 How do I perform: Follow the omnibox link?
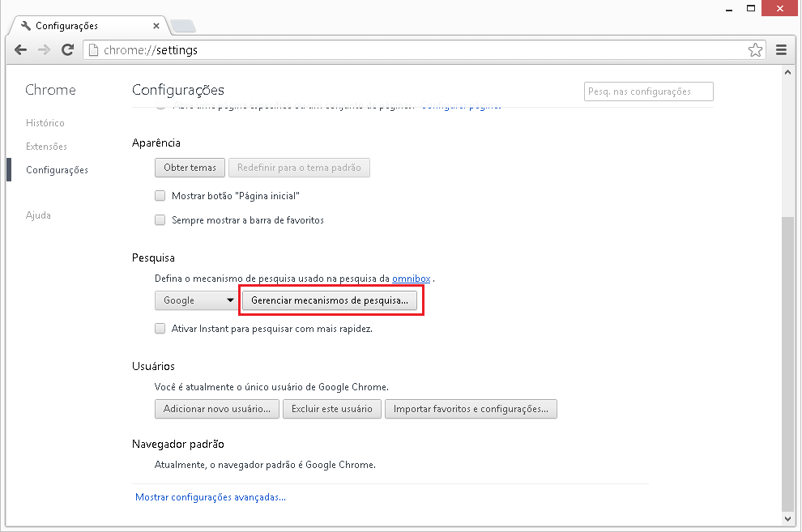[412, 279]
